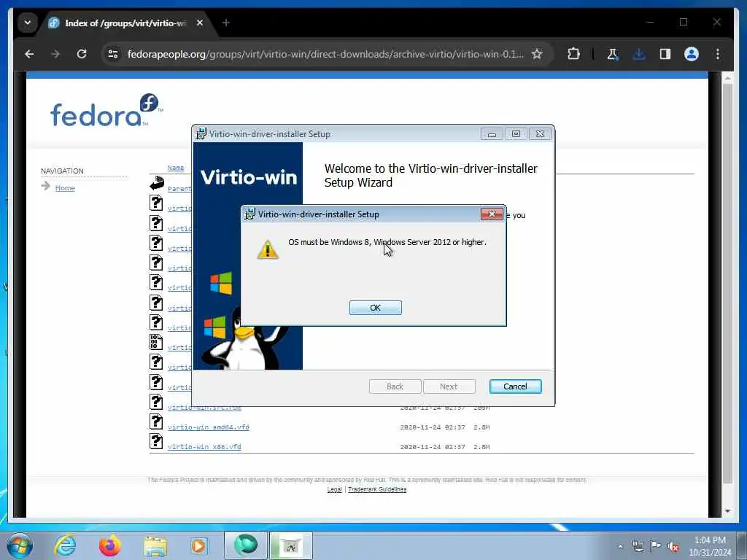This screenshot has height=560, width=747.
Task: Minimize the Setup Wizard window
Action: coord(492,134)
